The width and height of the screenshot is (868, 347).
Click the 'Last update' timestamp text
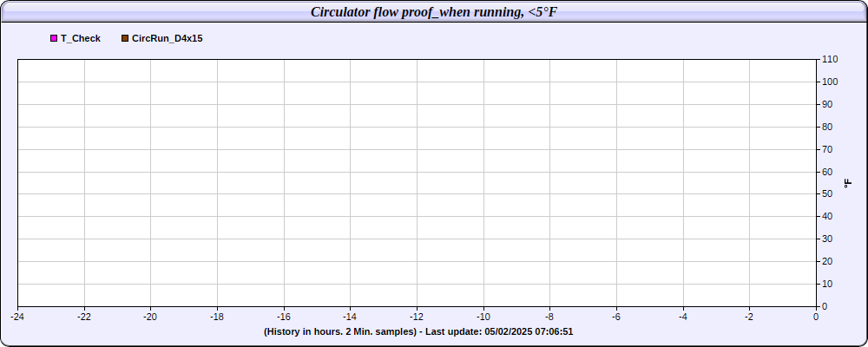[x=499, y=332]
